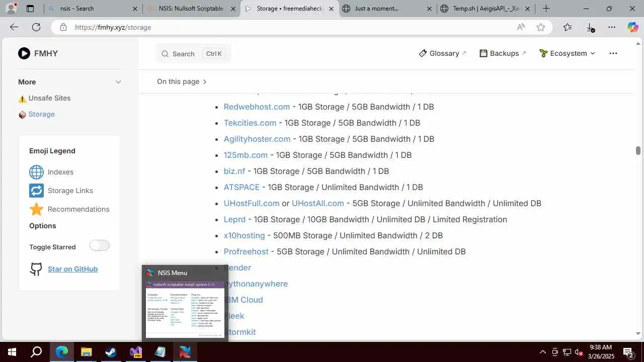The image size is (644, 362).
Task: Open the UHostFull.com link
Action: (252, 203)
